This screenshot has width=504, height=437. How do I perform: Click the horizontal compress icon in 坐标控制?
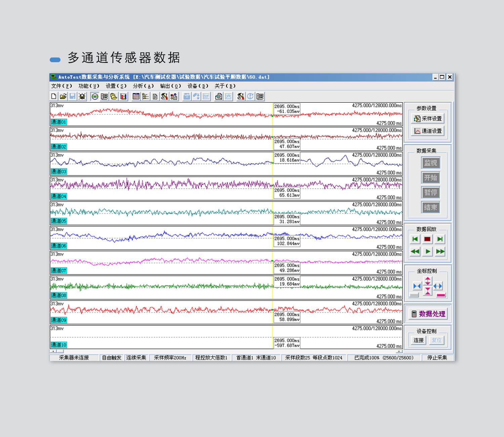(x=417, y=286)
